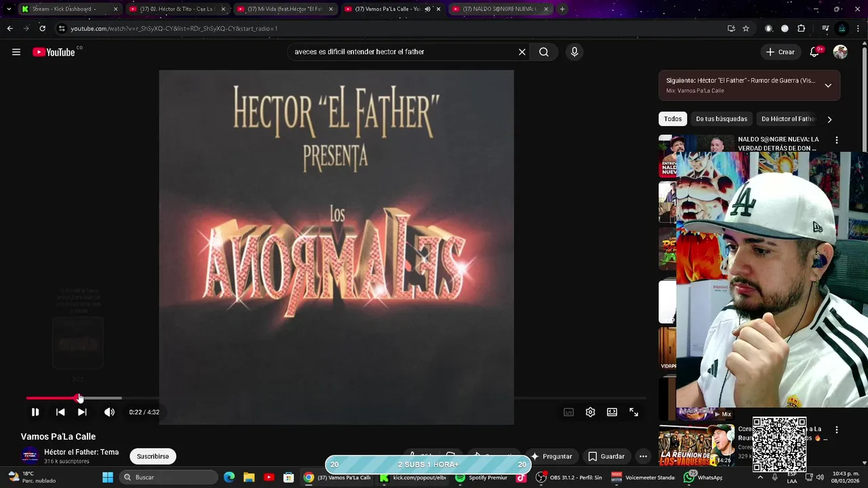Switch to NALDO S@NGRE NUEVA browser tab
This screenshot has height=488, width=868.
coord(499,9)
